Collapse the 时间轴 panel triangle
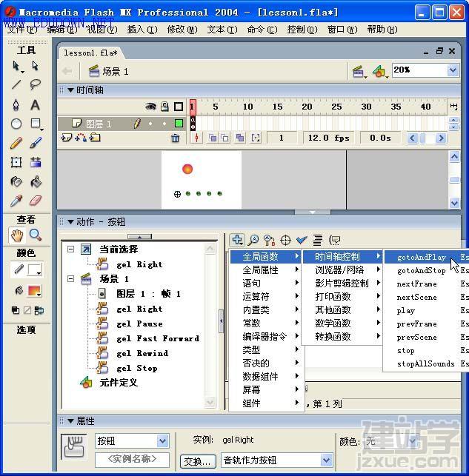 click(70, 90)
